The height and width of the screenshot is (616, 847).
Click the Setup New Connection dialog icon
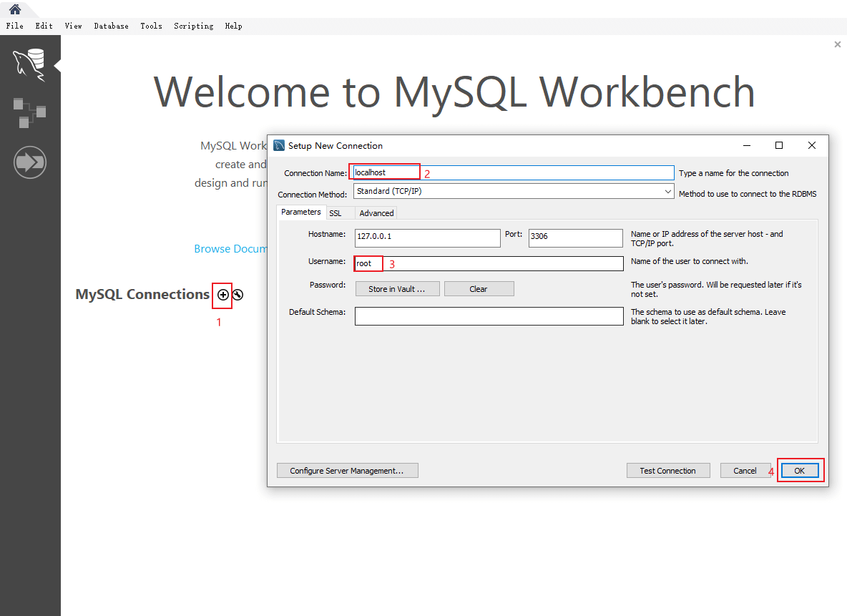point(279,145)
